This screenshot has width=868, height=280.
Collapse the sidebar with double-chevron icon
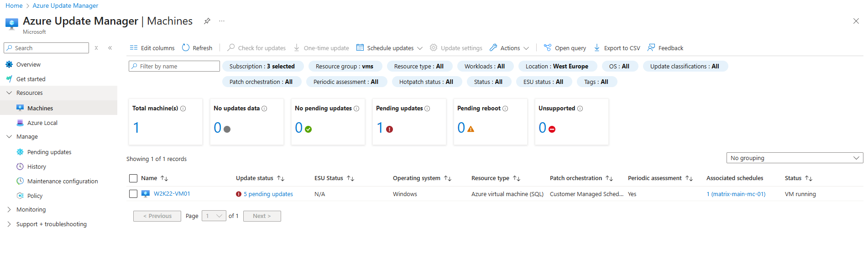(110, 48)
